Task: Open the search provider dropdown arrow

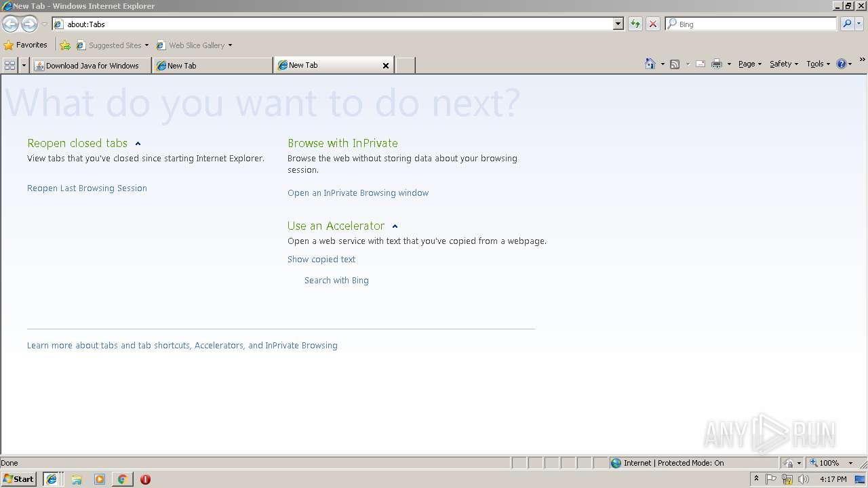Action: [x=859, y=24]
